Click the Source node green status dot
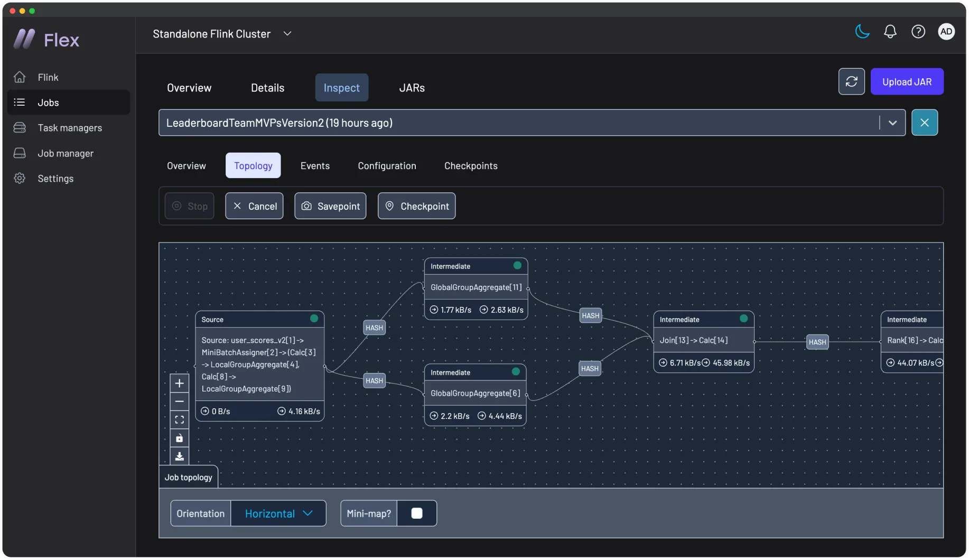Image resolution: width=969 pixels, height=560 pixels. (314, 319)
